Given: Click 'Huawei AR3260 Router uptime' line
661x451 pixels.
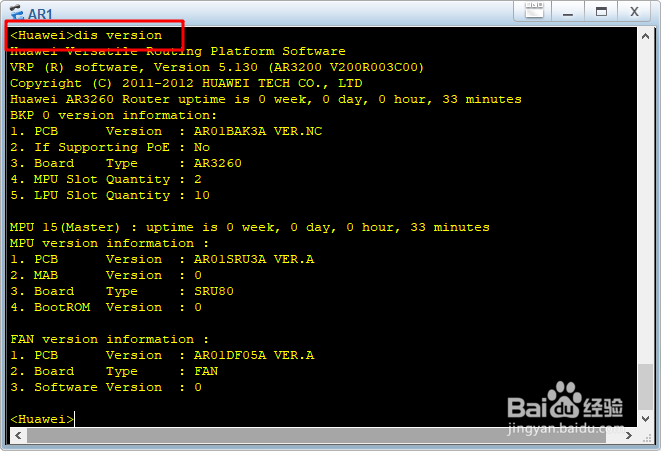Looking at the screenshot, I should tap(266, 99).
